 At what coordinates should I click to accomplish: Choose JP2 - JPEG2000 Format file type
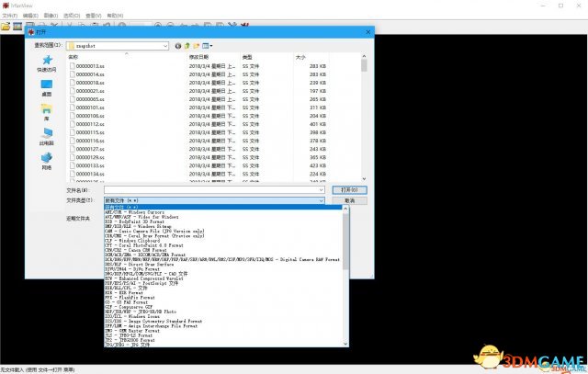click(223, 340)
